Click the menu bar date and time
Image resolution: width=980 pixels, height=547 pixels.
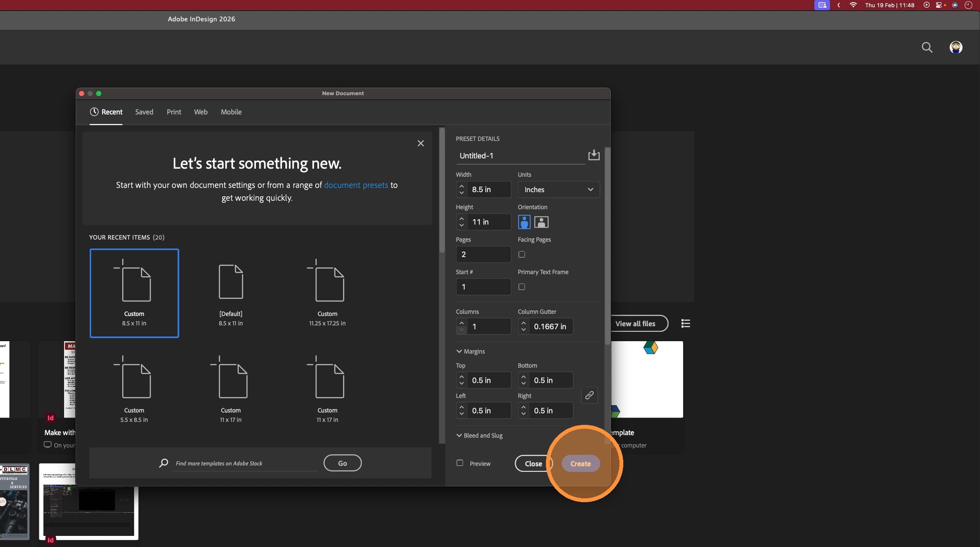pos(890,5)
